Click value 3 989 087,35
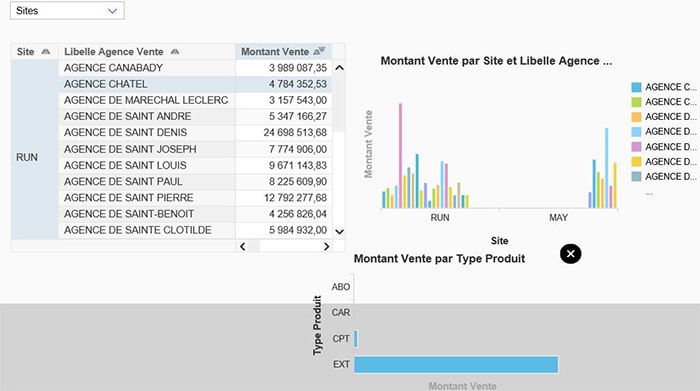 pyautogui.click(x=298, y=68)
